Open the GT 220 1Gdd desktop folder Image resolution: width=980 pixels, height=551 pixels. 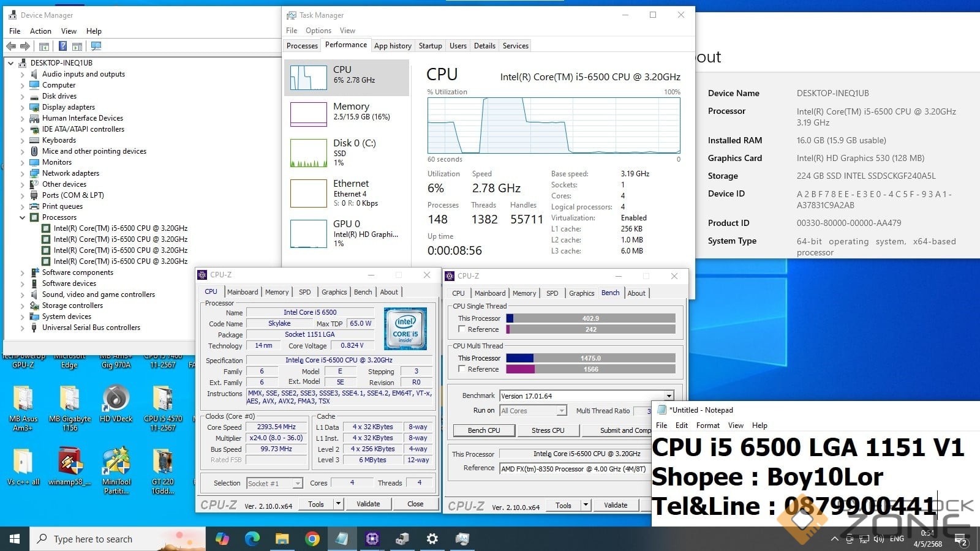[163, 470]
